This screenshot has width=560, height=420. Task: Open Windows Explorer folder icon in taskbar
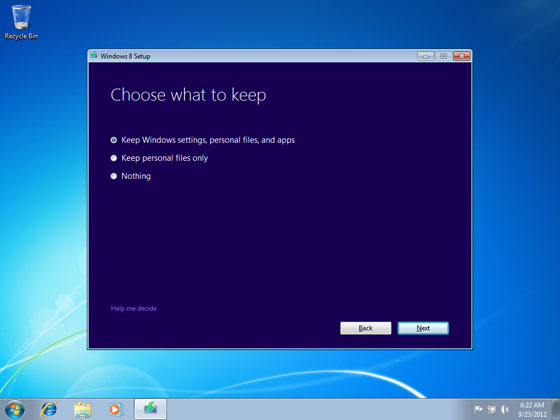click(x=82, y=409)
